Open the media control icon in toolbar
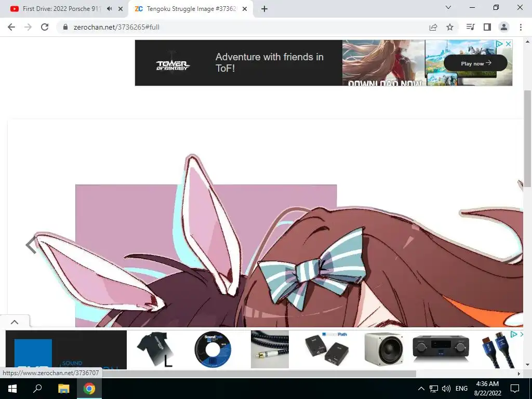The width and height of the screenshot is (532, 399). [x=470, y=27]
